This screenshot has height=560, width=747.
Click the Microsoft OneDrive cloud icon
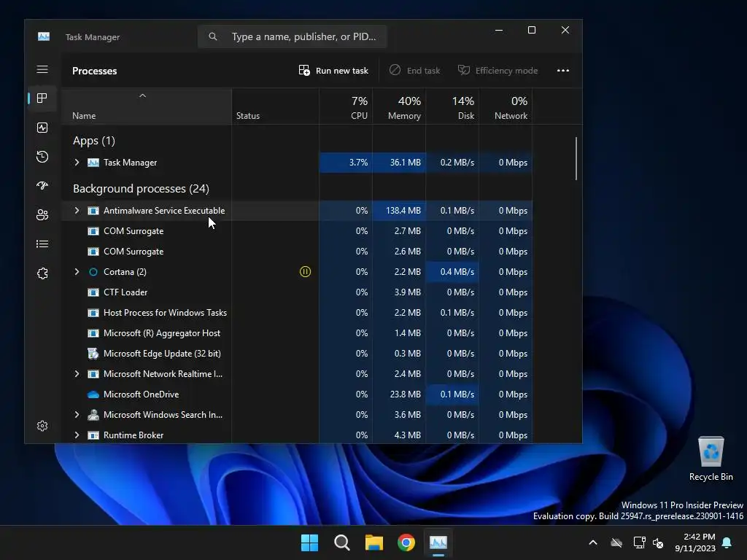click(x=93, y=394)
